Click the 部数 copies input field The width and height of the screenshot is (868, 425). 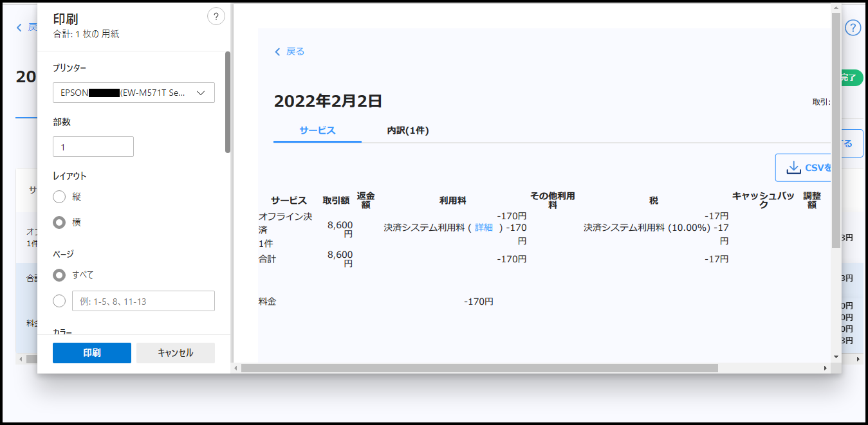(x=93, y=147)
